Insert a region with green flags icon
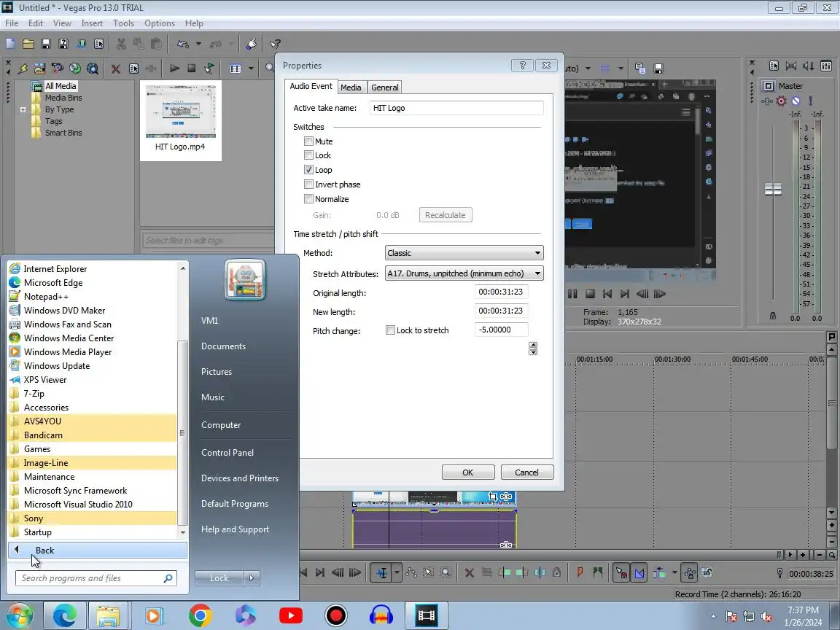The height and width of the screenshot is (630, 840). (x=597, y=572)
